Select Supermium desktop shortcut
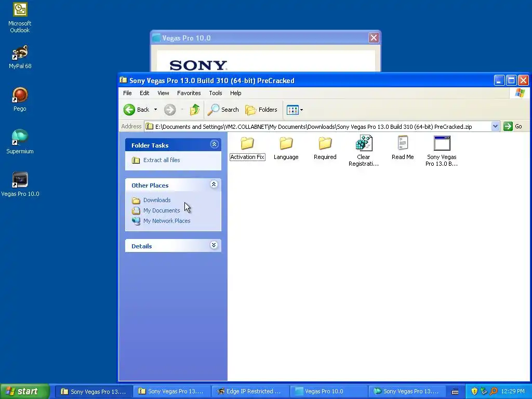 point(20,142)
